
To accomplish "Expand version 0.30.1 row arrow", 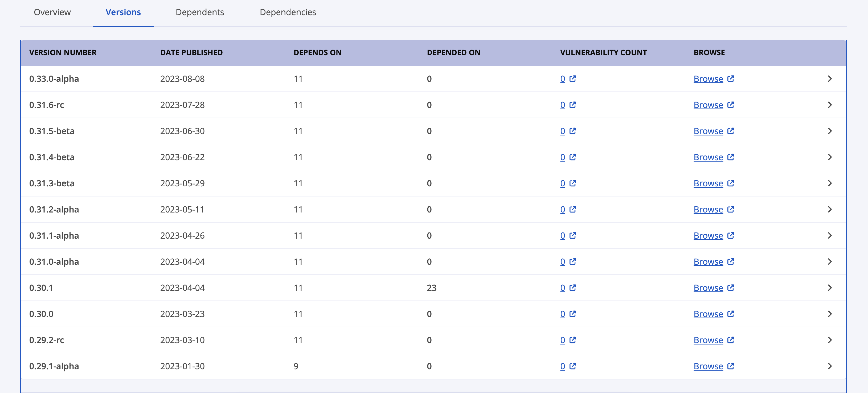I will 830,288.
